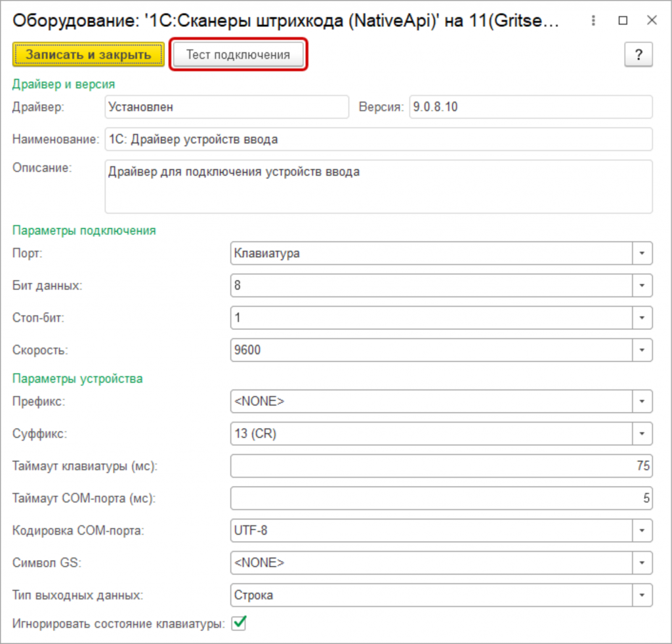The width and height of the screenshot is (672, 644).
Task: Expand 'Тип выходных данных' dropdown
Action: coord(642,595)
